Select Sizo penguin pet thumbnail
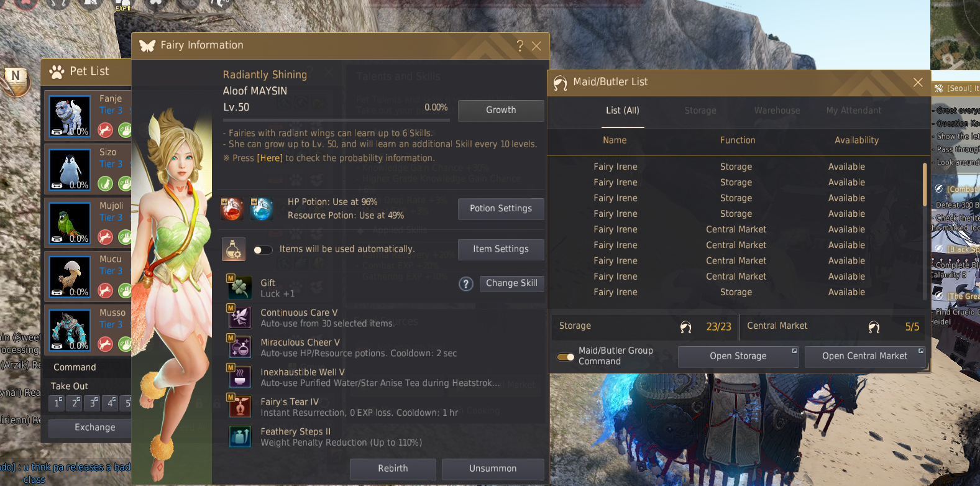 coord(70,170)
